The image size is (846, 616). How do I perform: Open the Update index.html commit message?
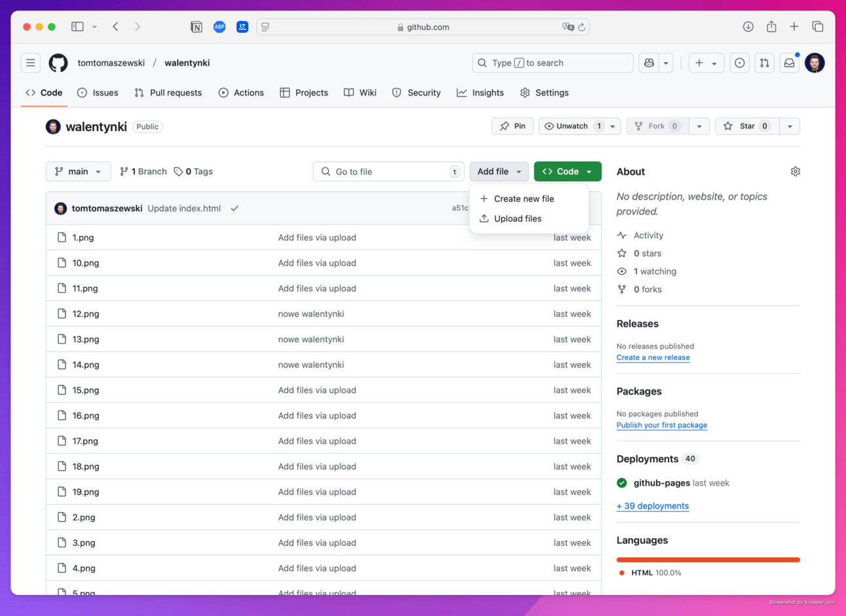[x=184, y=208]
